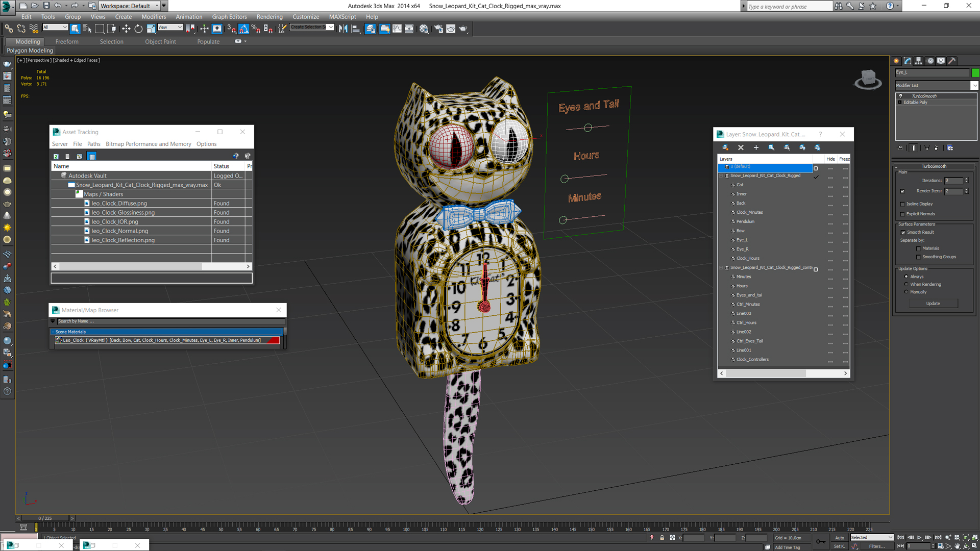Select the Select and Link tool
This screenshot has height=551, width=980.
click(9, 29)
